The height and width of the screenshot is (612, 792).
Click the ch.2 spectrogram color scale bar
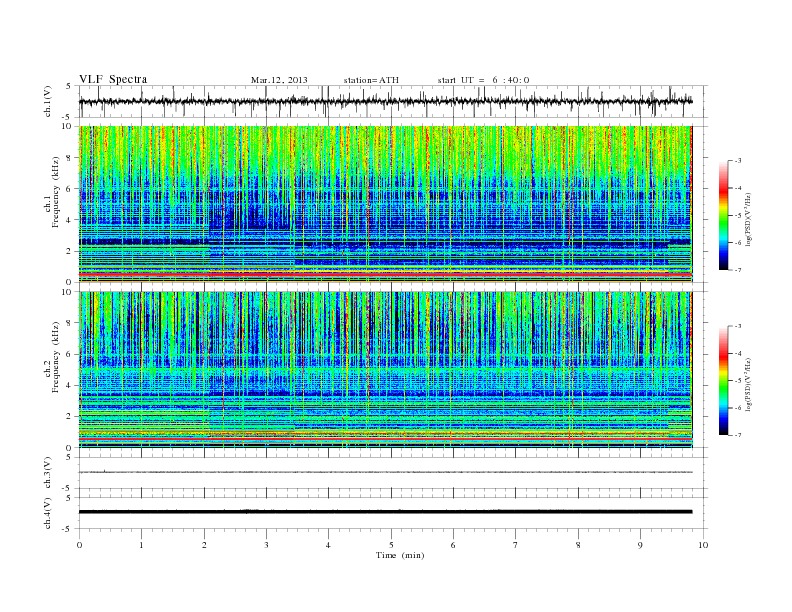724,380
